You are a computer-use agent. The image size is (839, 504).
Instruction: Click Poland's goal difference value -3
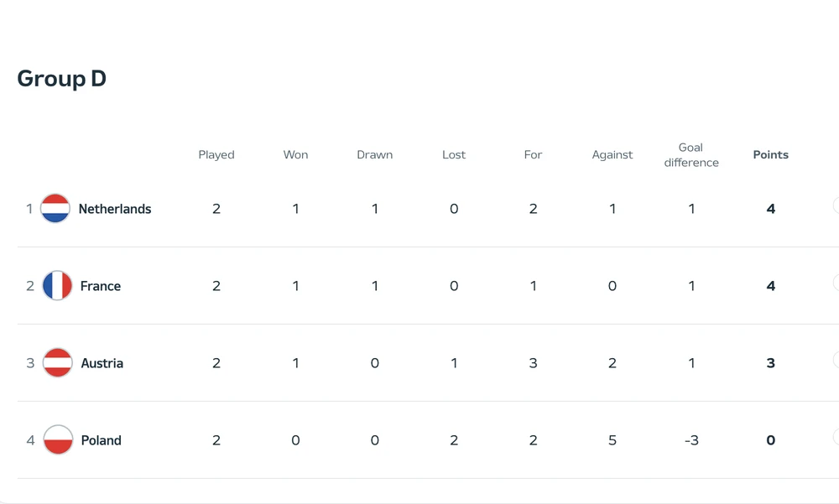pyautogui.click(x=691, y=440)
